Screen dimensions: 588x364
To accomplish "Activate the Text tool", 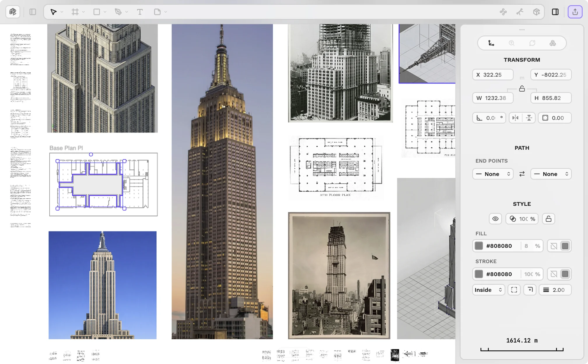I will coord(140,12).
